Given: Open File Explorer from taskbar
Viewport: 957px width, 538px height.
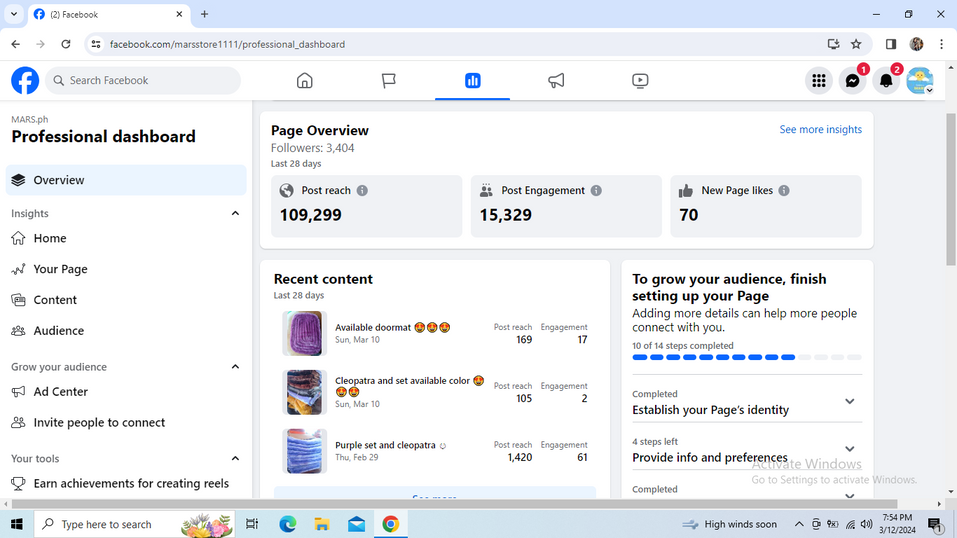Looking at the screenshot, I should tap(322, 524).
